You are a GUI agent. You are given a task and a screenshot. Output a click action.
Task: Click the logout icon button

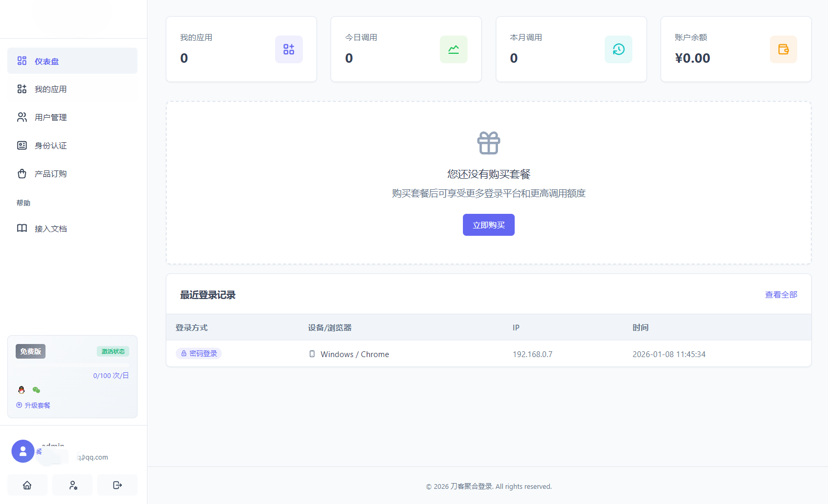coord(118,485)
